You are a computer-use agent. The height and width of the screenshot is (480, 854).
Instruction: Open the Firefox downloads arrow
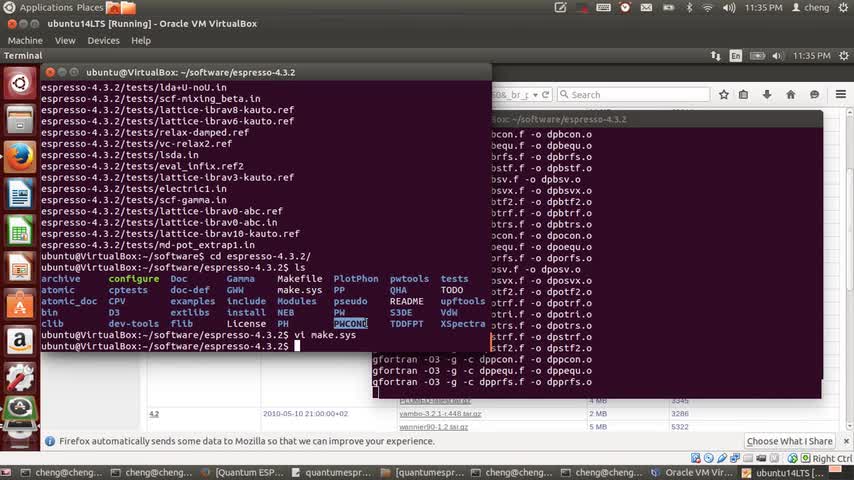pyautogui.click(x=767, y=95)
